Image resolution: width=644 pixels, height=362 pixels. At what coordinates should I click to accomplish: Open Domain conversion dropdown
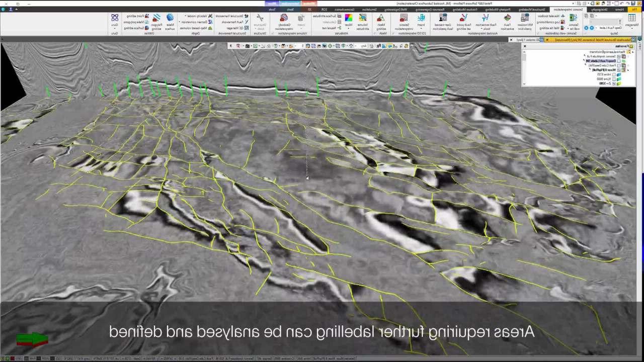coord(195,22)
